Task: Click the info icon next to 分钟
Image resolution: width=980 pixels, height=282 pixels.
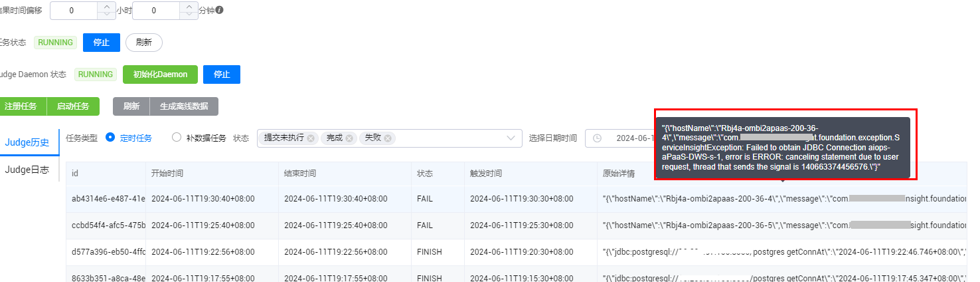Action: click(220, 10)
